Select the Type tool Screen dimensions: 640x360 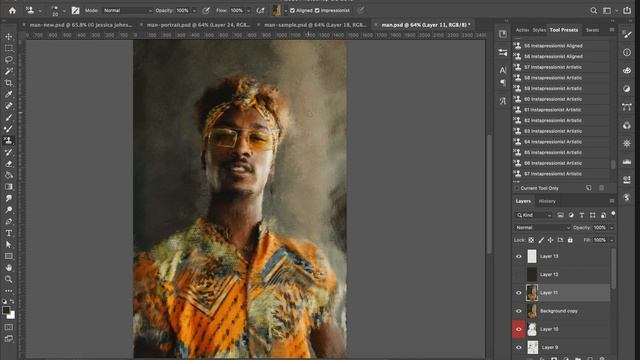(9, 233)
